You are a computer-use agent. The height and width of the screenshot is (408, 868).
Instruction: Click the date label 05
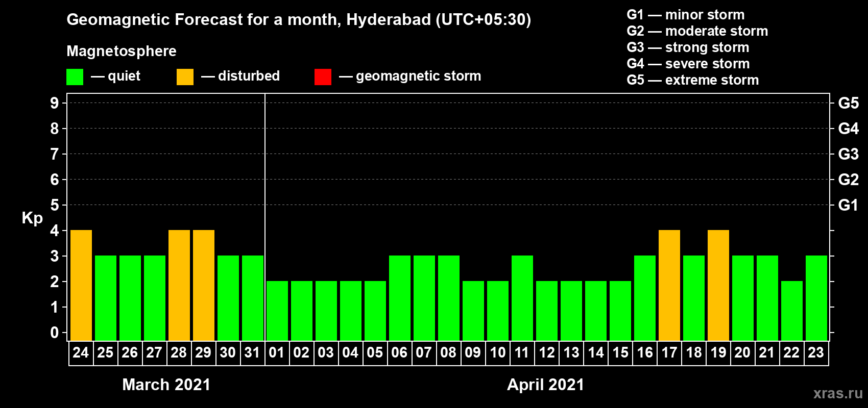375,352
